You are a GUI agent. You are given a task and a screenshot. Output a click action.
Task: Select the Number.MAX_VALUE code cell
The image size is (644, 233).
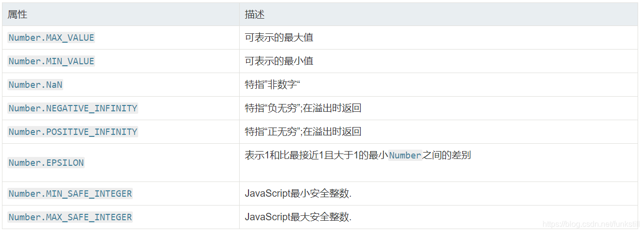(x=51, y=38)
